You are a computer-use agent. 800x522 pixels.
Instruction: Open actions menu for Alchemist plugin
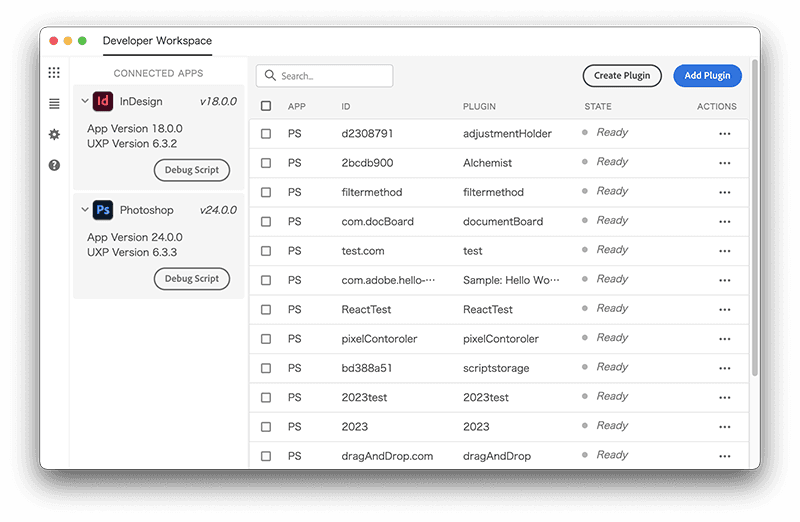[x=725, y=163]
